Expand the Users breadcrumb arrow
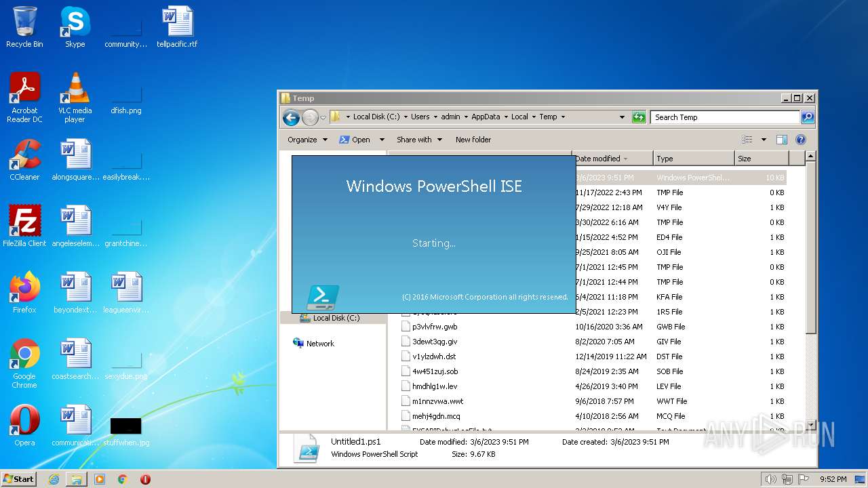The image size is (868, 488). tap(435, 117)
